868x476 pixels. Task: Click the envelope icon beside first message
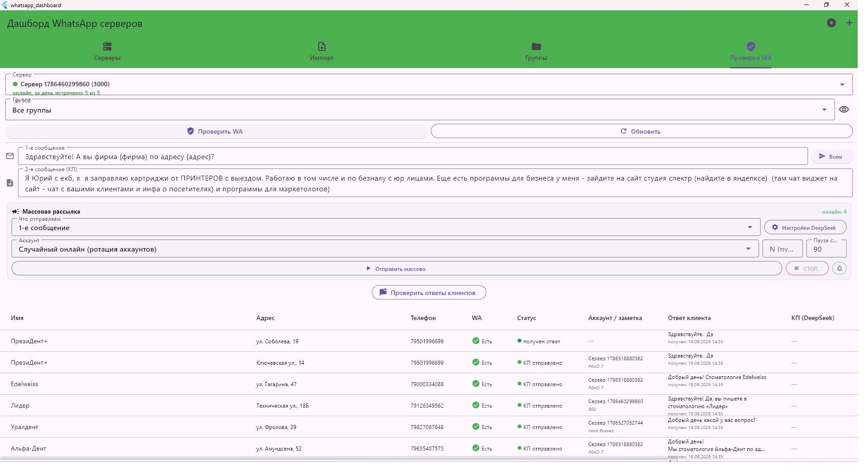click(x=10, y=156)
